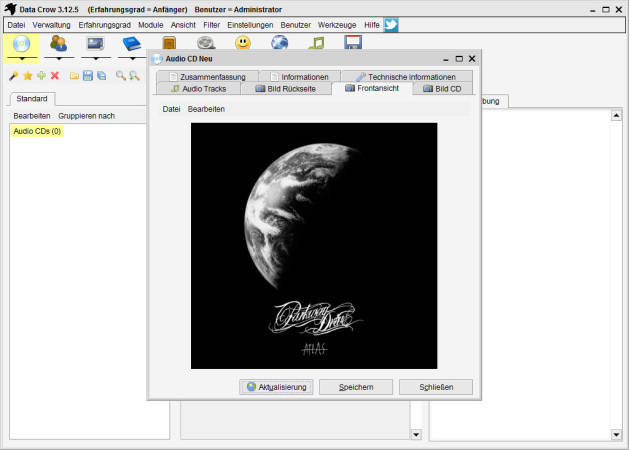Click the smiley face module icon

click(243, 44)
